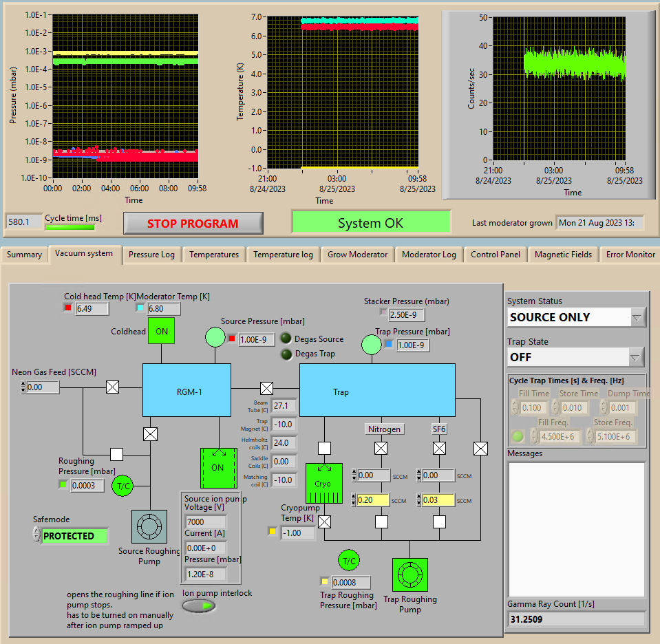Toggle the Degas Source indicator
This screenshot has width=660, height=644.
coord(286,339)
